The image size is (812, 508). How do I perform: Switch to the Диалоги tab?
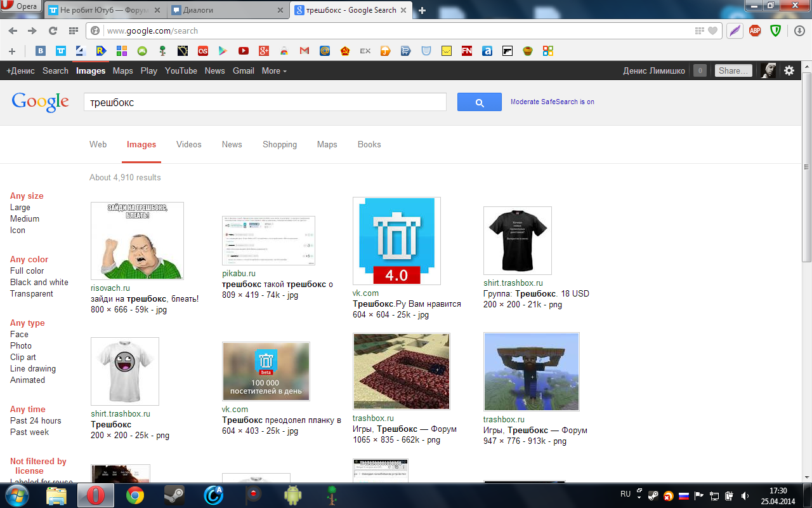coord(228,10)
